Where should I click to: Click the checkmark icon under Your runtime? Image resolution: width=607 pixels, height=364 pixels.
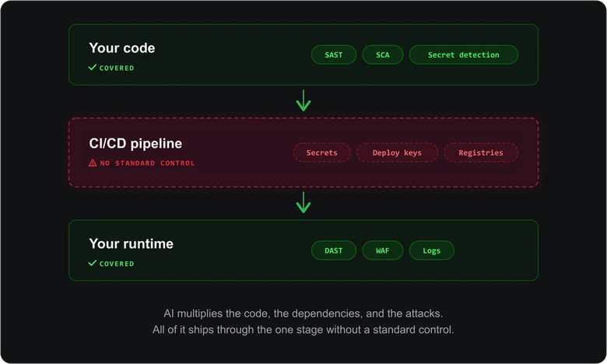[x=93, y=263]
